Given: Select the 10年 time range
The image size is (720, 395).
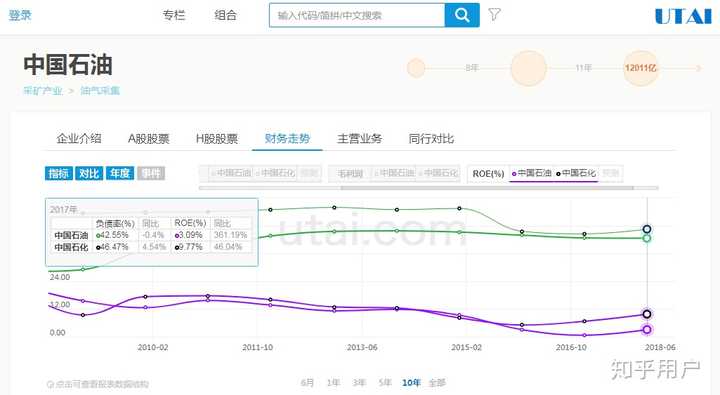Looking at the screenshot, I should pyautogui.click(x=411, y=383).
